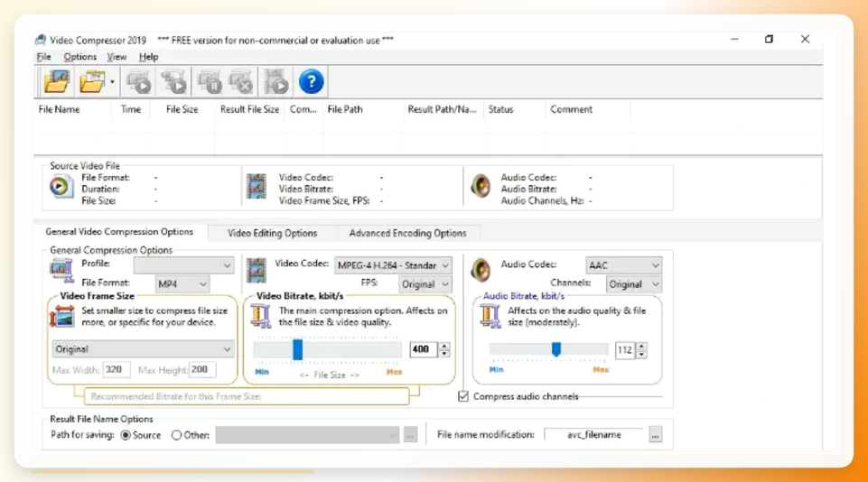Click the File Path column header
Image resolution: width=868 pixels, height=482 pixels.
362,109
